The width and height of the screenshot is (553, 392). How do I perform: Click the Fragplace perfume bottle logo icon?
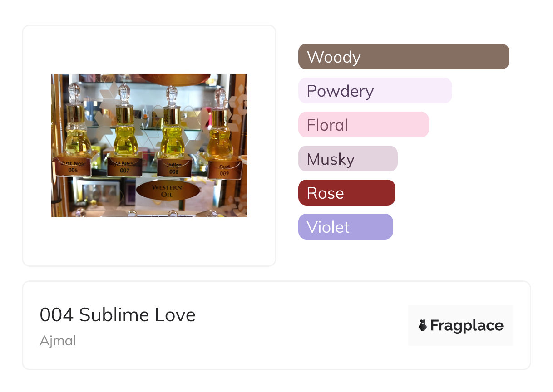pyautogui.click(x=423, y=325)
